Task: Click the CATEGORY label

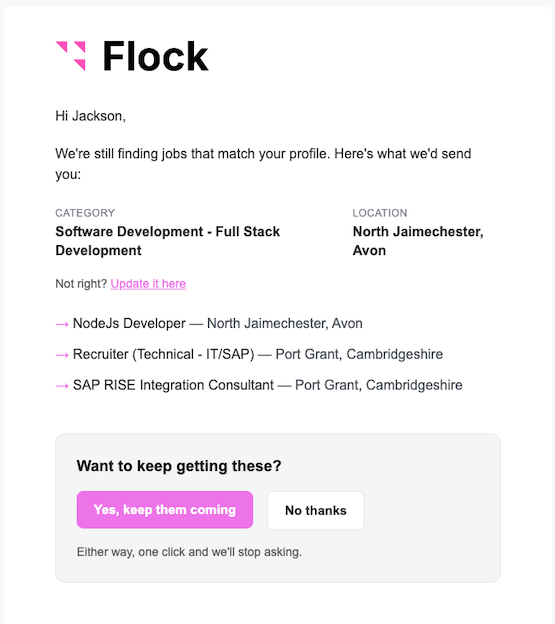Action: pos(85,213)
